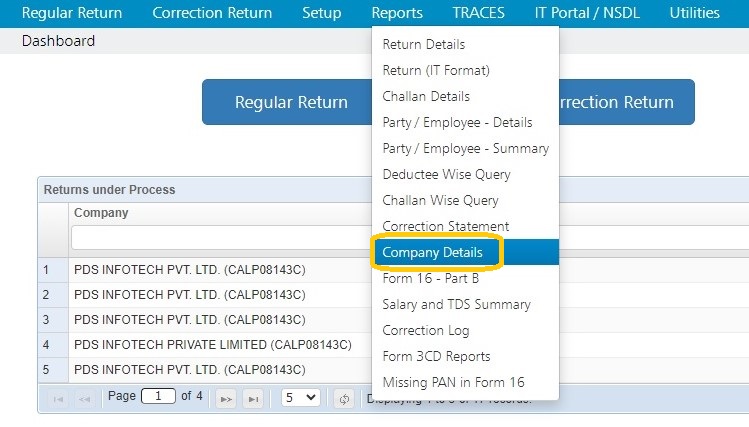Open Missing PAN in Form 16
This screenshot has height=427, width=749.
tap(453, 383)
